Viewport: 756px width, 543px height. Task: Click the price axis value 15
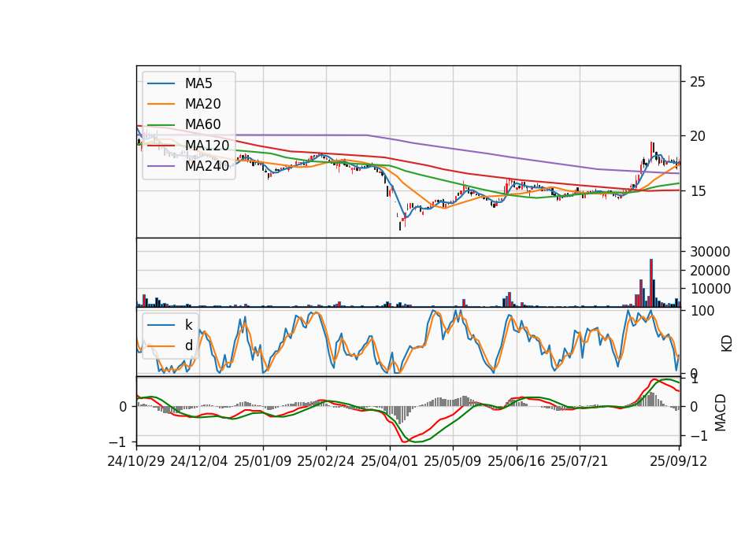tap(698, 191)
